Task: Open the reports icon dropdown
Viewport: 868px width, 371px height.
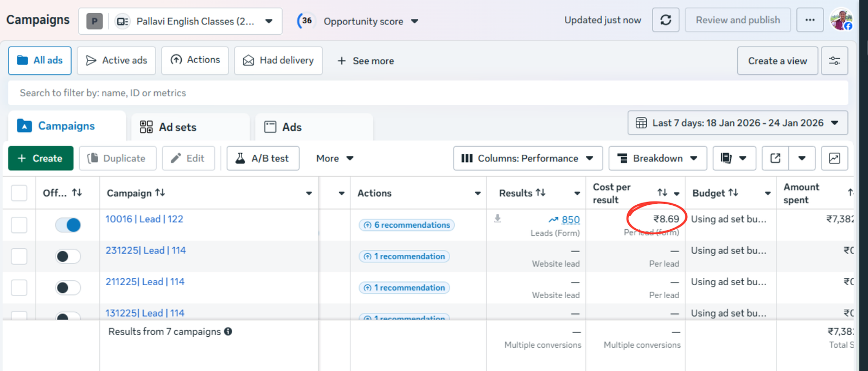Action: (x=734, y=158)
